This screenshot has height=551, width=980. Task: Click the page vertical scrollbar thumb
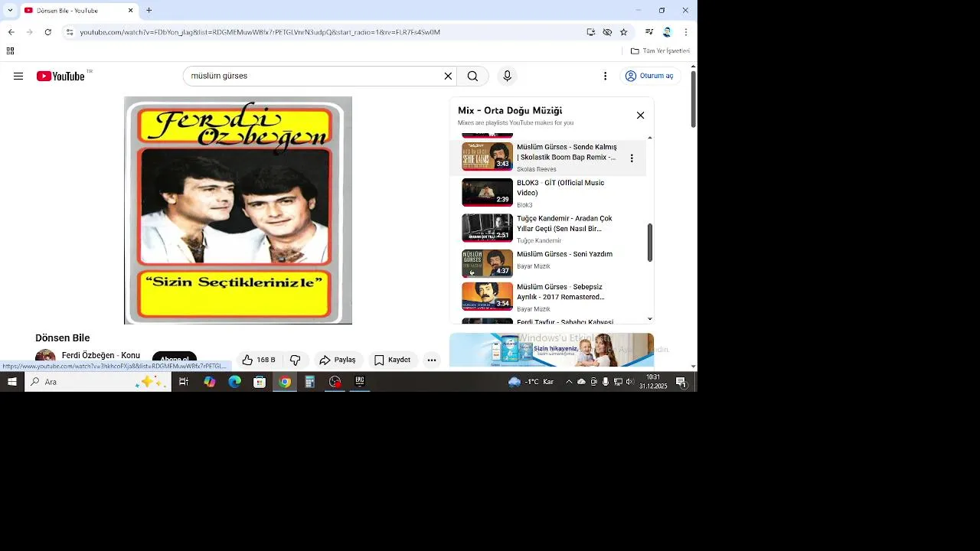(693, 99)
